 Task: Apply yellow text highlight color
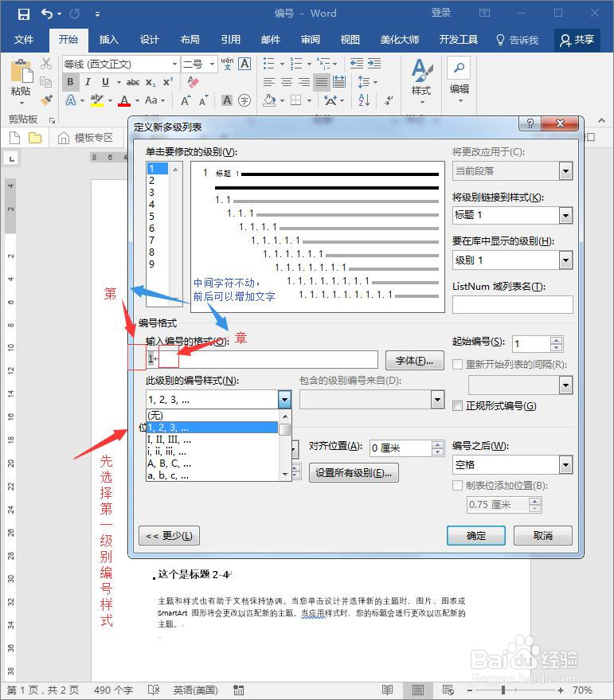coord(97,100)
